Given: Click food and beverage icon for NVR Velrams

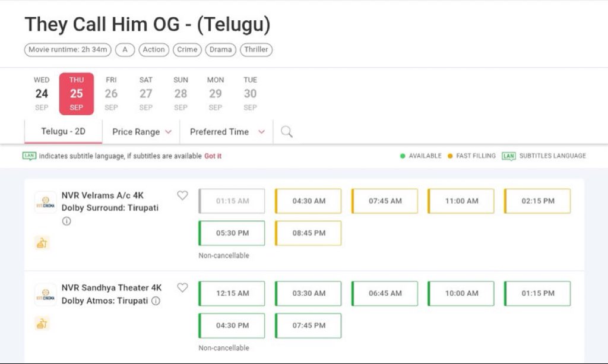Looking at the screenshot, I should click(42, 243).
